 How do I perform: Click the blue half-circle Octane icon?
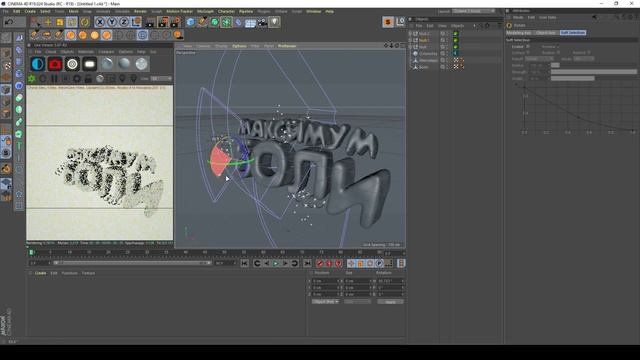pos(38,64)
